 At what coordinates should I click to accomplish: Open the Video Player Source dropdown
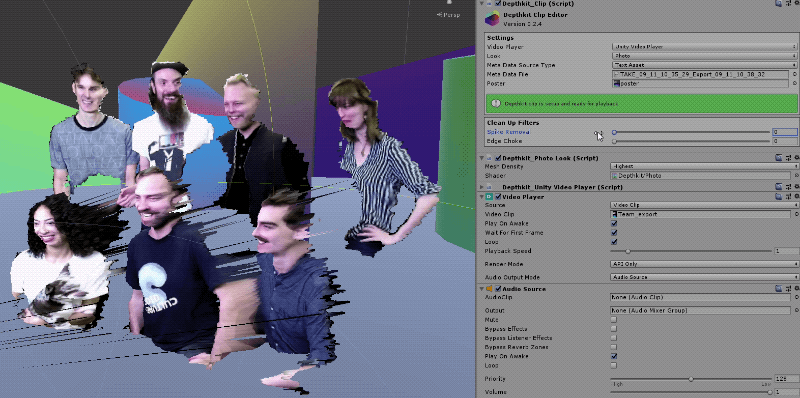(704, 205)
